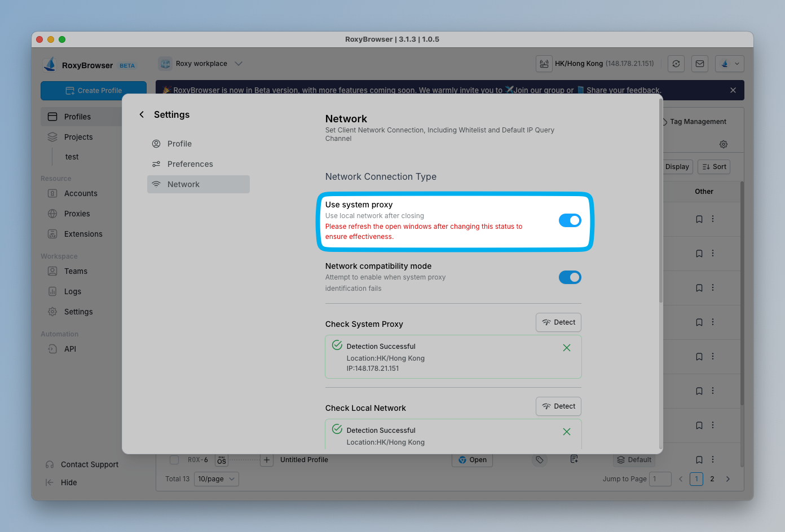Screen dimensions: 785x532
Task: Click the refresh icon in the header
Action: pos(676,64)
